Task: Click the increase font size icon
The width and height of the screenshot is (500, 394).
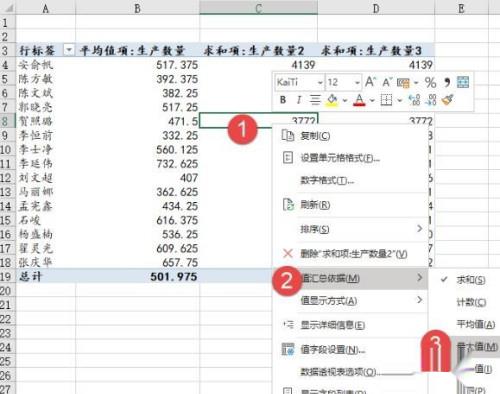Action: tap(370, 82)
